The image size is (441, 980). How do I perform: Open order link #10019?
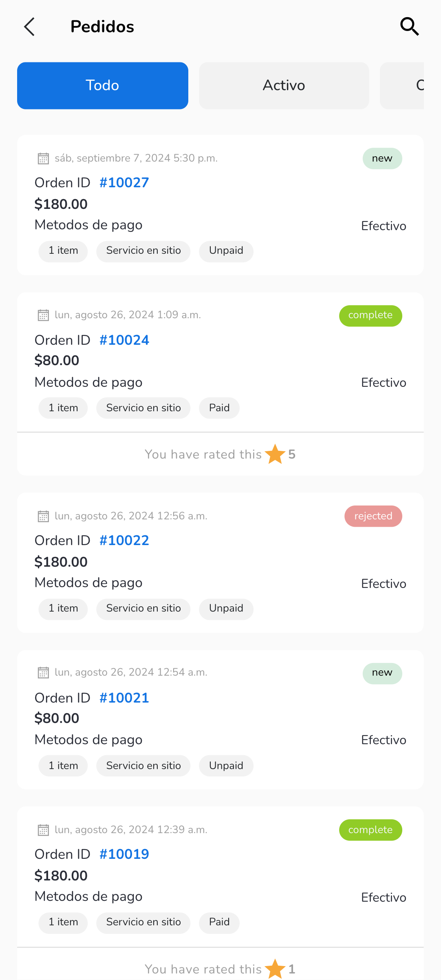(124, 854)
